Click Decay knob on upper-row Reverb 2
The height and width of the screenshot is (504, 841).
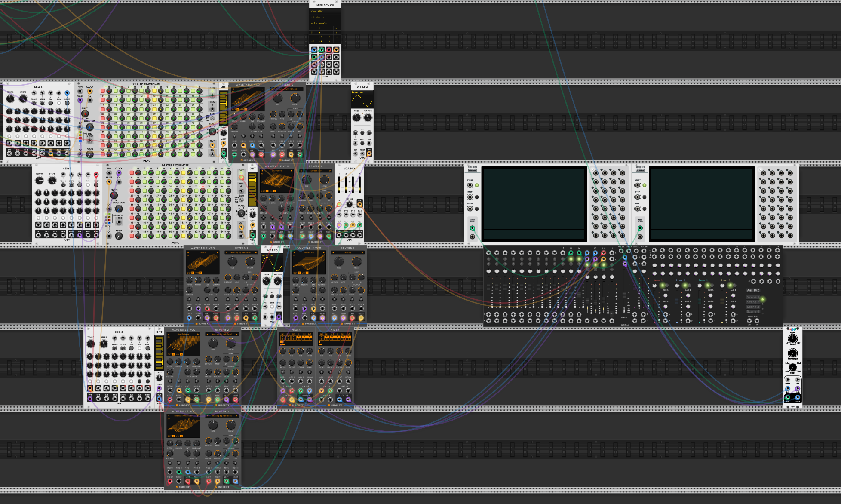(x=295, y=98)
